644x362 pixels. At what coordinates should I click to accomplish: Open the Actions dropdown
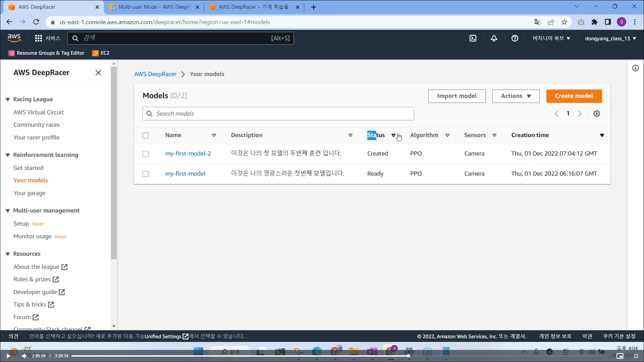pos(516,96)
